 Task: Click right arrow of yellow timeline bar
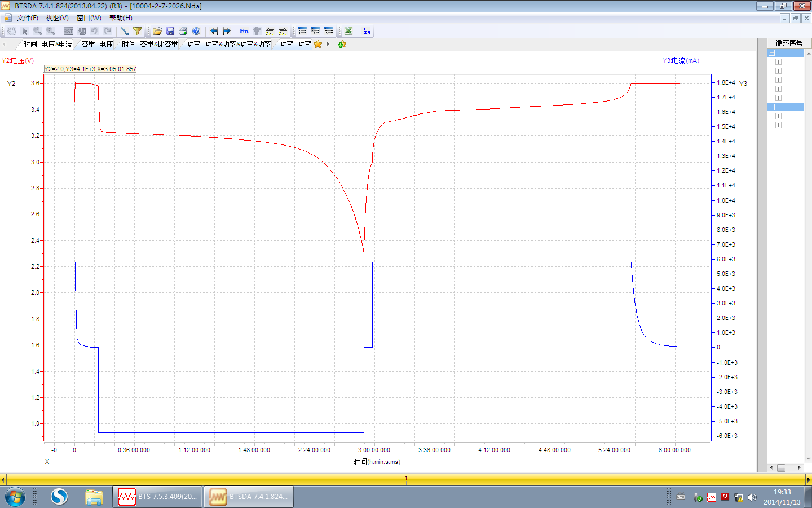[809, 480]
